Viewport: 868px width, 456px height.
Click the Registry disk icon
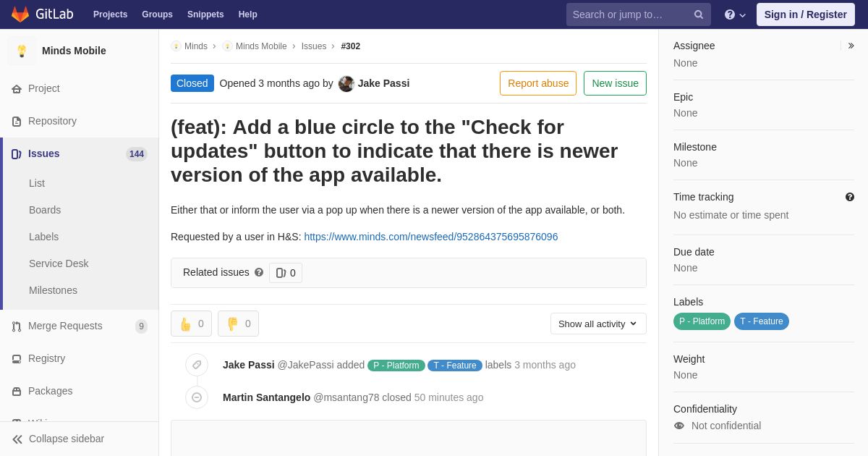[x=17, y=359]
